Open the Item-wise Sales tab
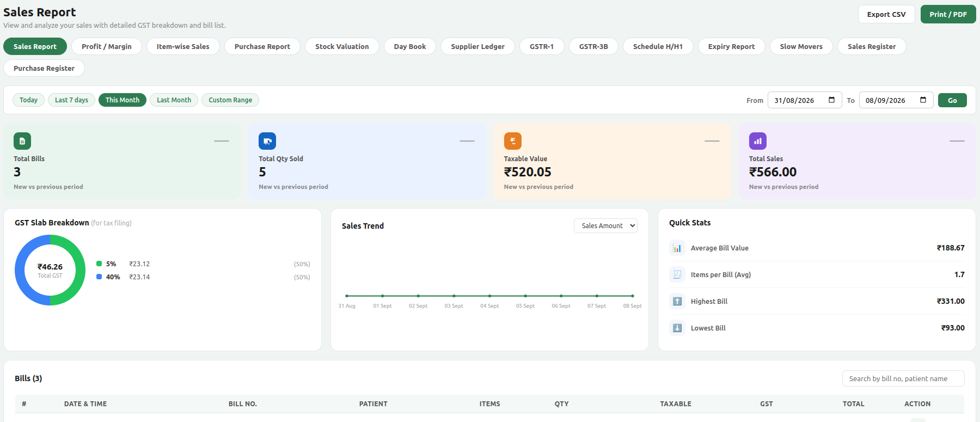The width and height of the screenshot is (980, 422). 183,47
